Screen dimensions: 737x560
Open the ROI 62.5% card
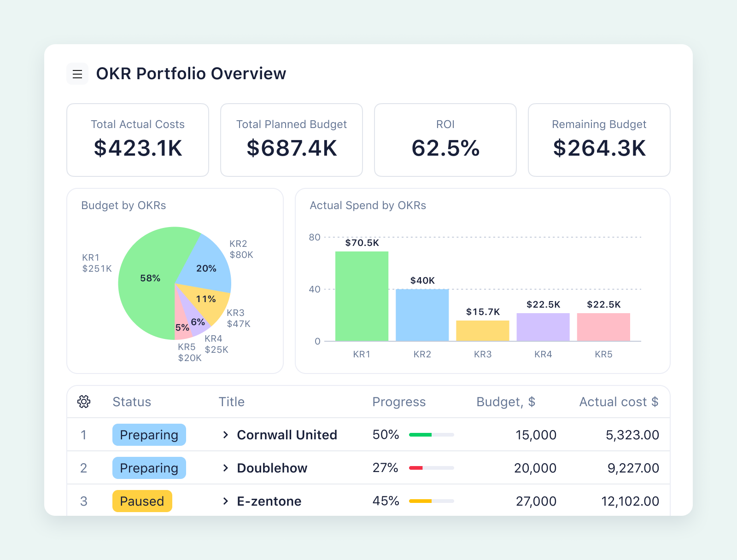coord(445,140)
